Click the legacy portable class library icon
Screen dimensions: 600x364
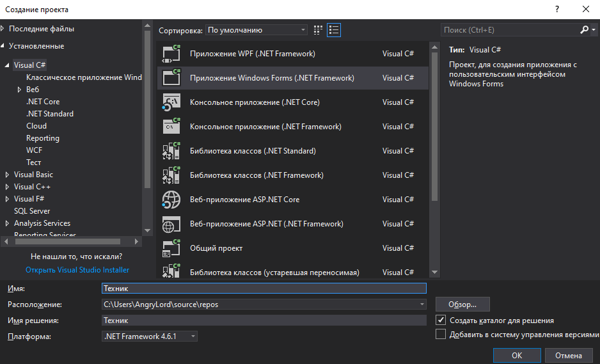(171, 271)
